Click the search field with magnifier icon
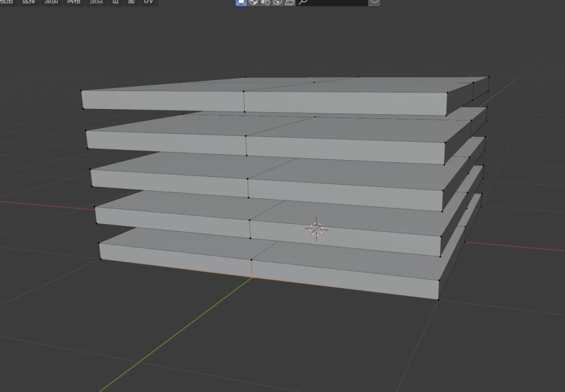The width and height of the screenshot is (565, 392). (x=332, y=2)
